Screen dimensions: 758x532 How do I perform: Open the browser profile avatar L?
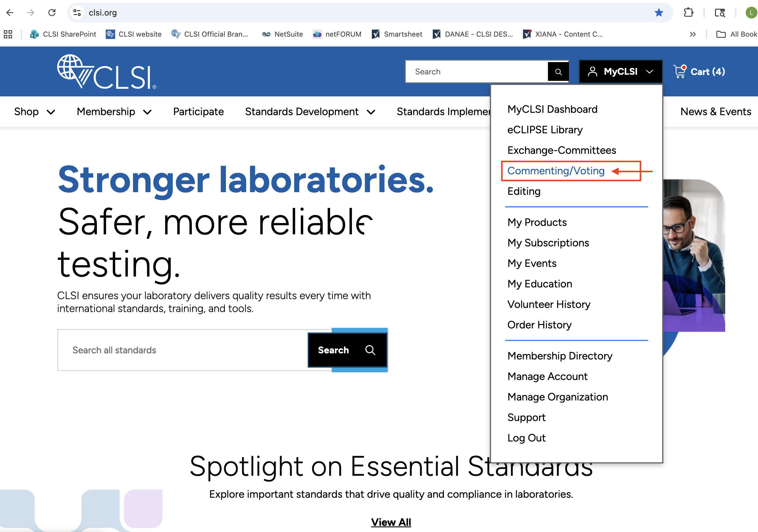(751, 13)
